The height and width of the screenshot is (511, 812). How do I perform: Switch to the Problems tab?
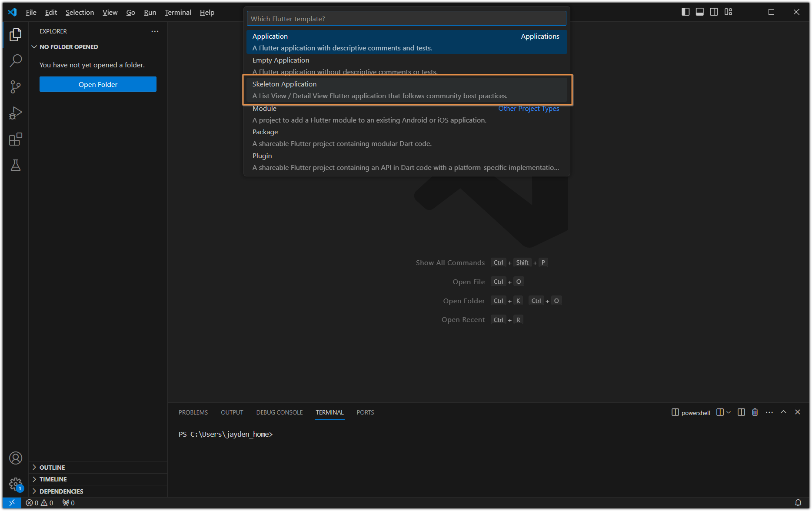pyautogui.click(x=193, y=412)
